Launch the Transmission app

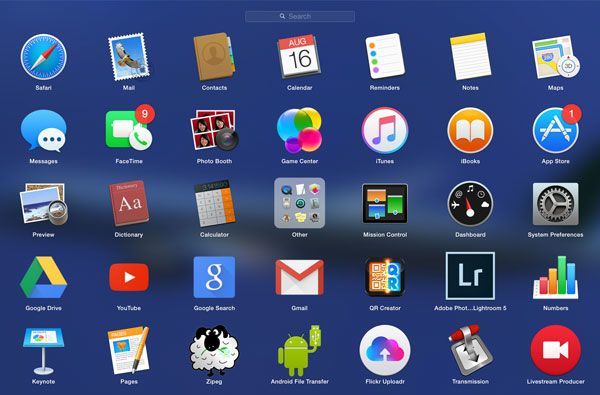pos(470,350)
